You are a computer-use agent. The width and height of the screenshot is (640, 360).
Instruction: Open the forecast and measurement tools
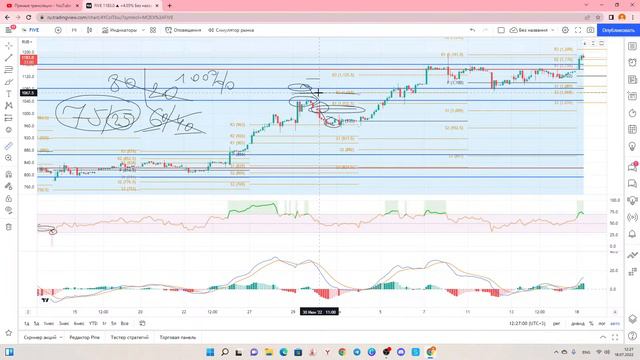click(x=9, y=118)
